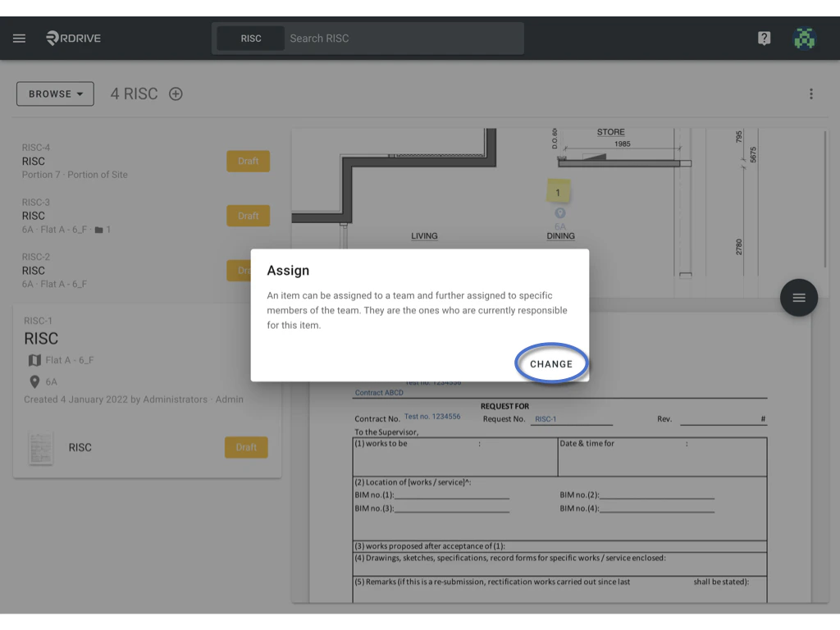Click the Draft badge on RISC-4
This screenshot has width=840, height=630.
(248, 161)
